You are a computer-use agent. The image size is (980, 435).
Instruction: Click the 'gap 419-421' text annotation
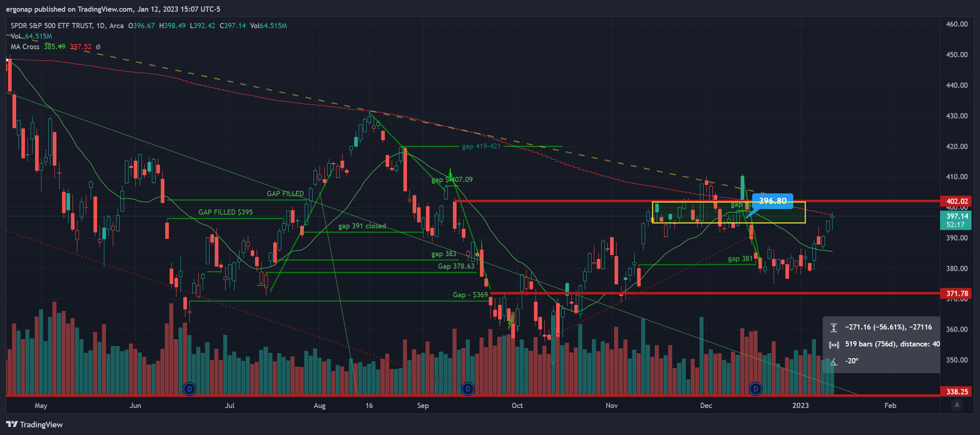481,146
